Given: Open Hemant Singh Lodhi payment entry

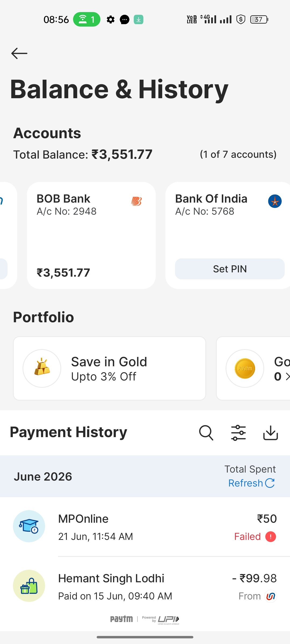Looking at the screenshot, I should point(145,586).
